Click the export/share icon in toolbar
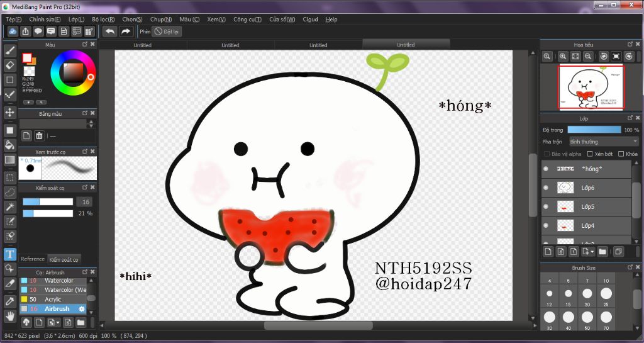This screenshot has height=343, width=644. tap(25, 31)
